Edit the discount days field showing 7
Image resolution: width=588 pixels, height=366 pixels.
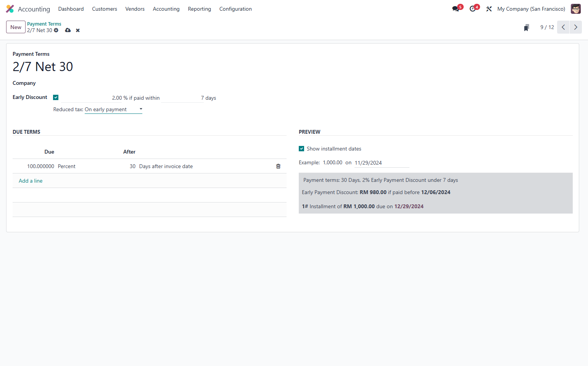point(182,98)
